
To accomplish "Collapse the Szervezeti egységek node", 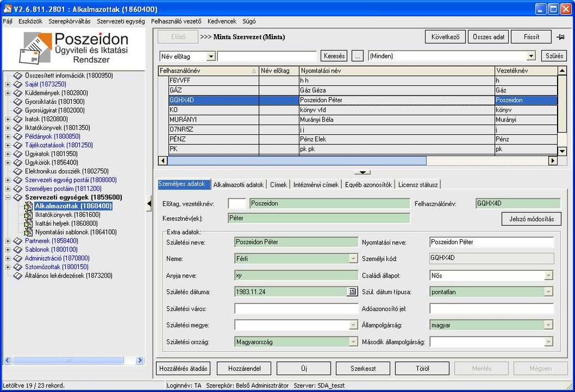I will [x=8, y=197].
